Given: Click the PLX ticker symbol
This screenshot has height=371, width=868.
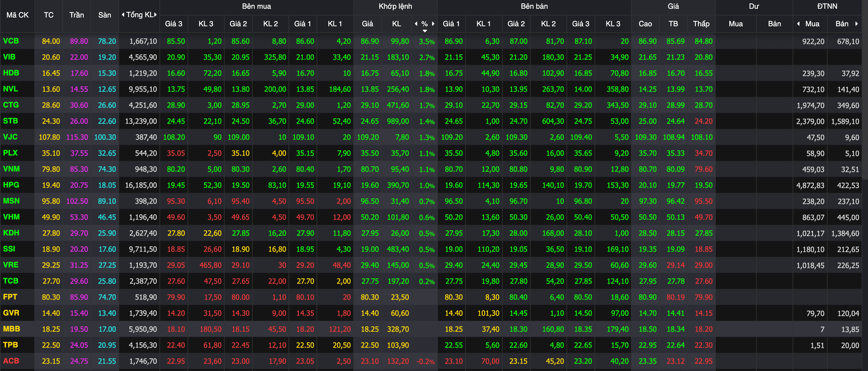Looking at the screenshot, I should pyautogui.click(x=10, y=153).
